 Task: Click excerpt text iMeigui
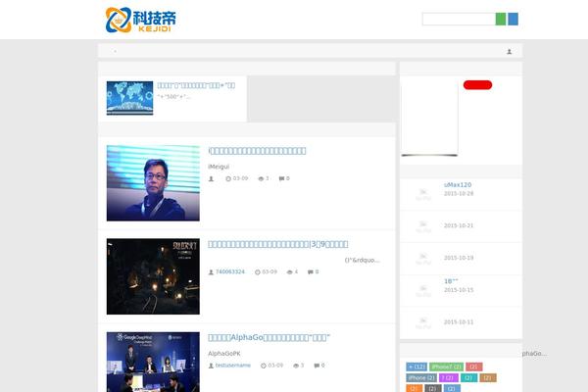point(219,167)
